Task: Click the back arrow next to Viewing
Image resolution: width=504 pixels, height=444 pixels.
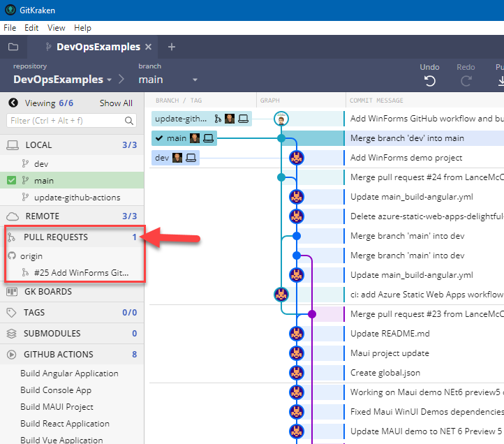Action: [13, 103]
